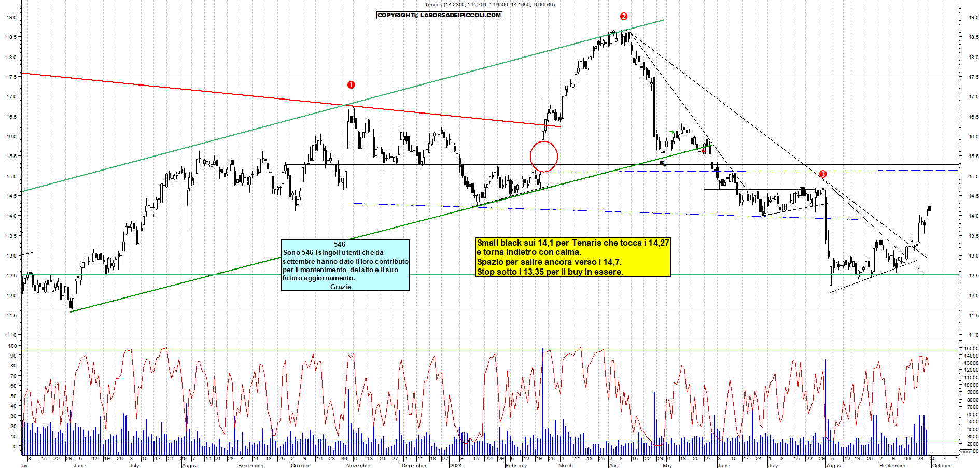Click the cyan box mentioning 546 utenti

(x=345, y=265)
